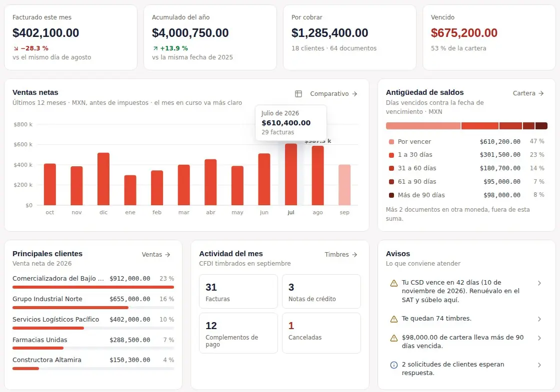The image size is (560, 392).
Task: Select the oct bar in the chart
Action: tap(50, 184)
